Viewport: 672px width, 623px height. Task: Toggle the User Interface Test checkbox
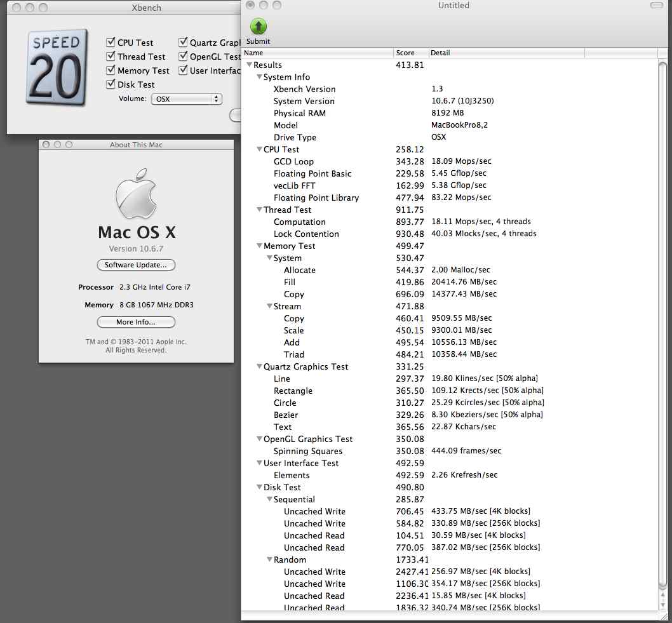click(x=183, y=70)
